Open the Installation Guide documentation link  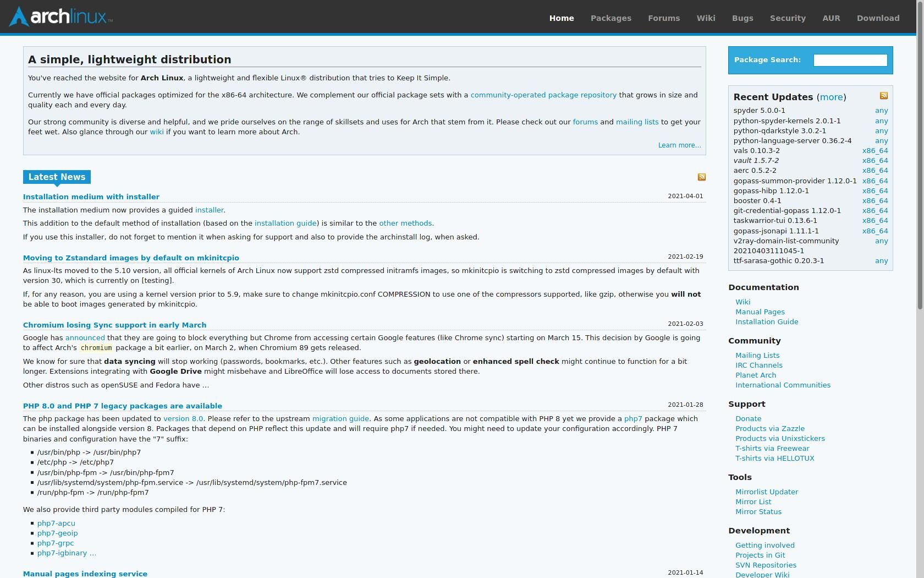tap(766, 322)
